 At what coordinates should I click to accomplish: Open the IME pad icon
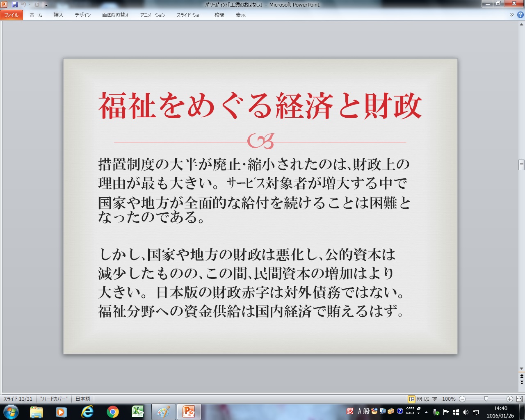point(374,411)
